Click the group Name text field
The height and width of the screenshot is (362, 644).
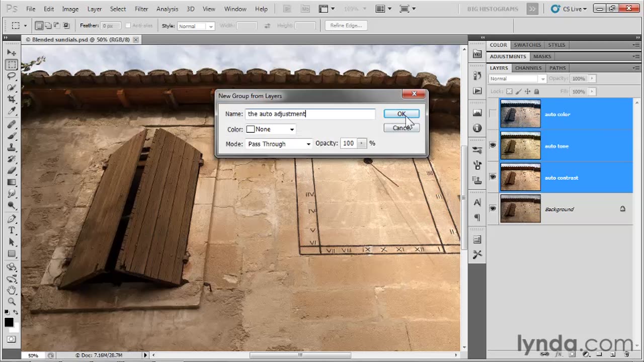[310, 114]
